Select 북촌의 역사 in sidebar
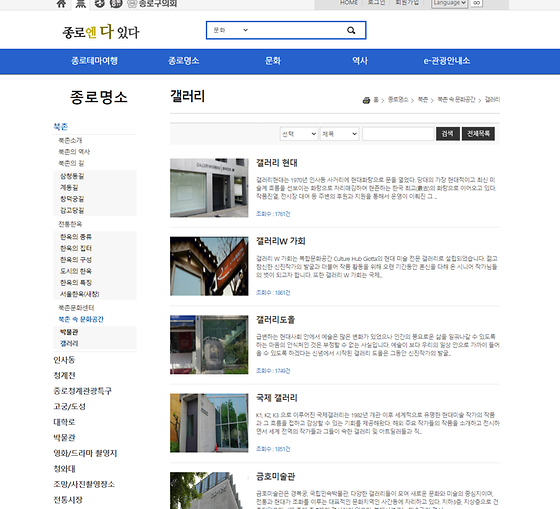This screenshot has height=509, width=560. 74,152
